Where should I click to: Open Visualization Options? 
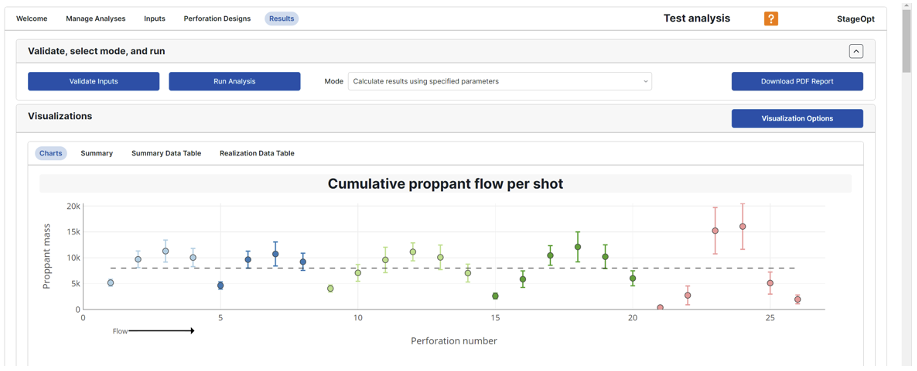[797, 118]
